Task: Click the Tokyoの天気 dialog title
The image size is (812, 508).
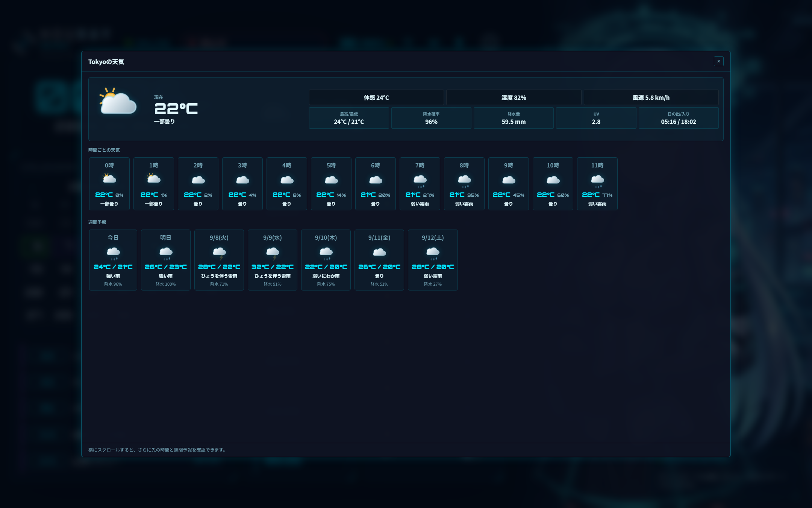Action: pyautogui.click(x=106, y=62)
